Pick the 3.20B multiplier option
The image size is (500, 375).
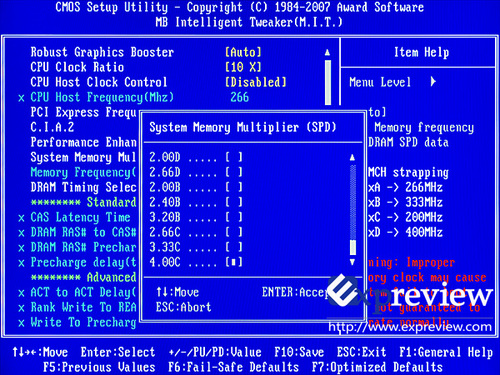(x=196, y=217)
